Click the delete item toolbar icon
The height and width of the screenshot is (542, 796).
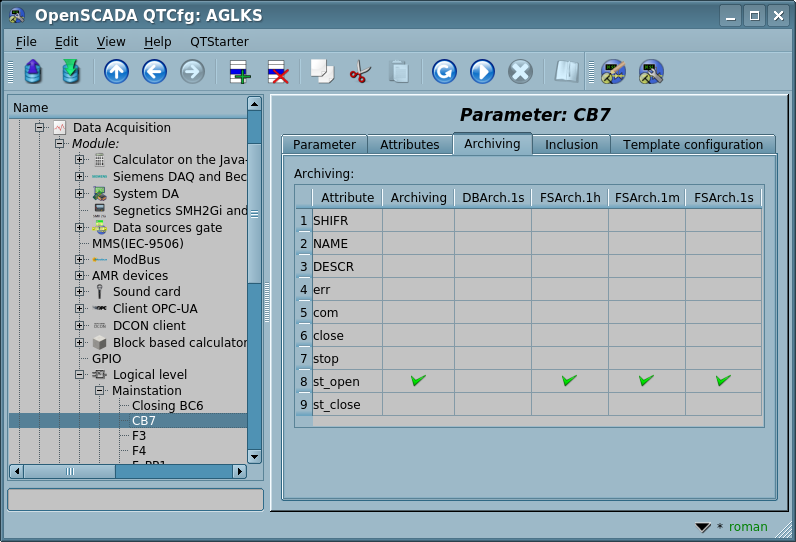278,72
